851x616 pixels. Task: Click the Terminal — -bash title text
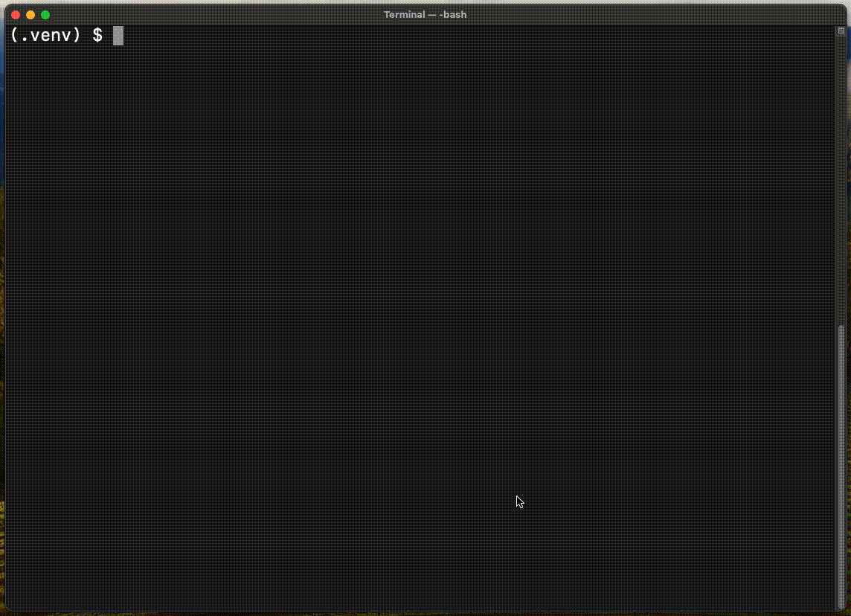pos(425,14)
